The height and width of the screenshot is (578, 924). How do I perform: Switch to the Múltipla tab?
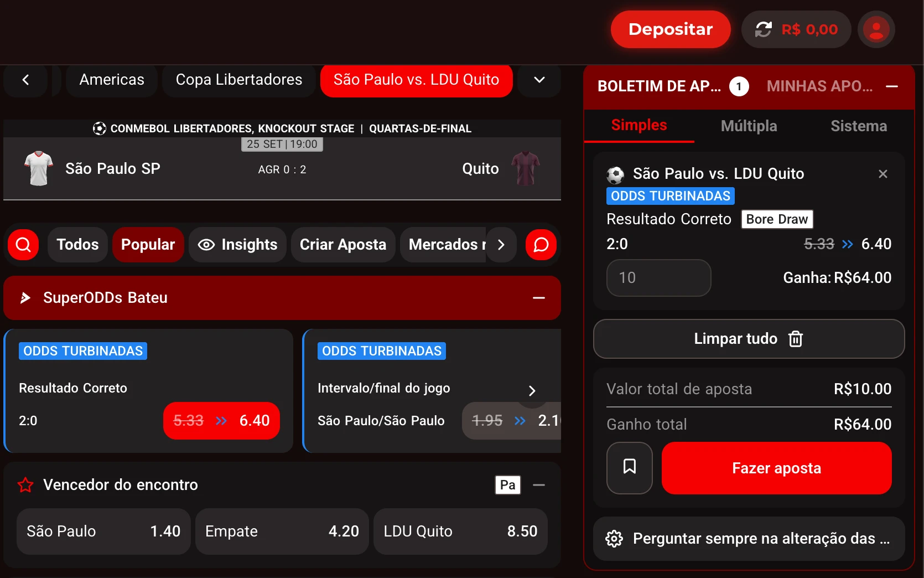point(749,126)
